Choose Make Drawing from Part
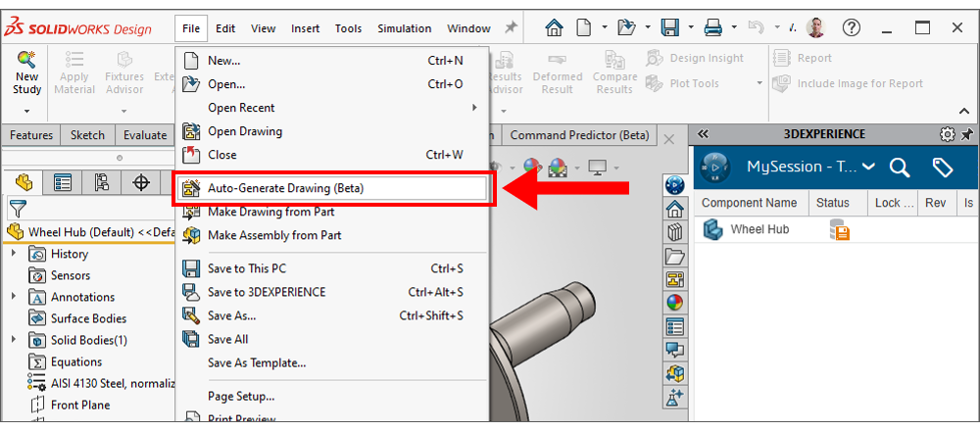This screenshot has height=431, width=980. (330, 212)
